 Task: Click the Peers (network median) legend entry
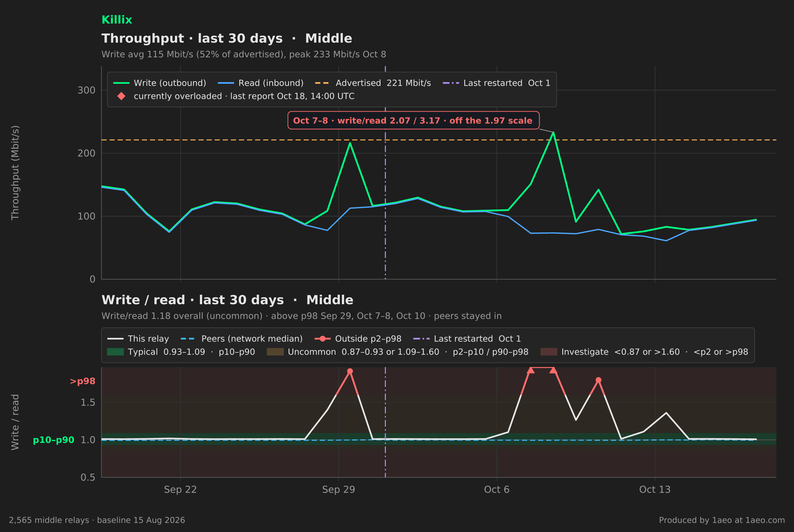click(242, 339)
